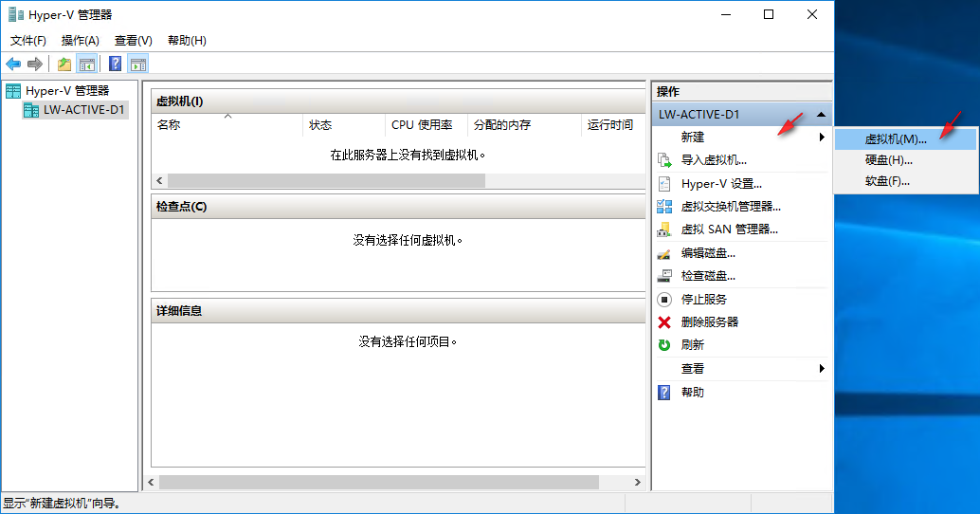Screen dimensions: 980x514
Task: Click the 检查磁盘 icon
Action: click(x=664, y=276)
